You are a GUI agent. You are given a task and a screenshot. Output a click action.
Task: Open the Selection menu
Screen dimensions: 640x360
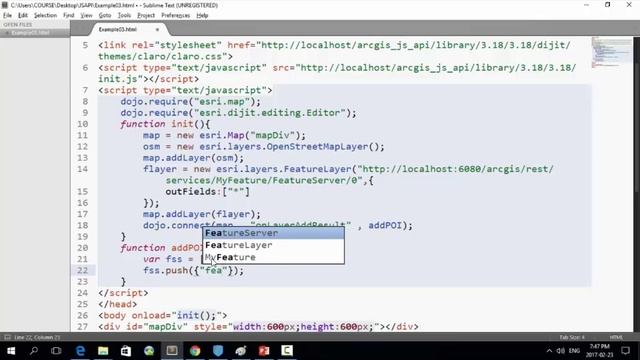coord(45,16)
